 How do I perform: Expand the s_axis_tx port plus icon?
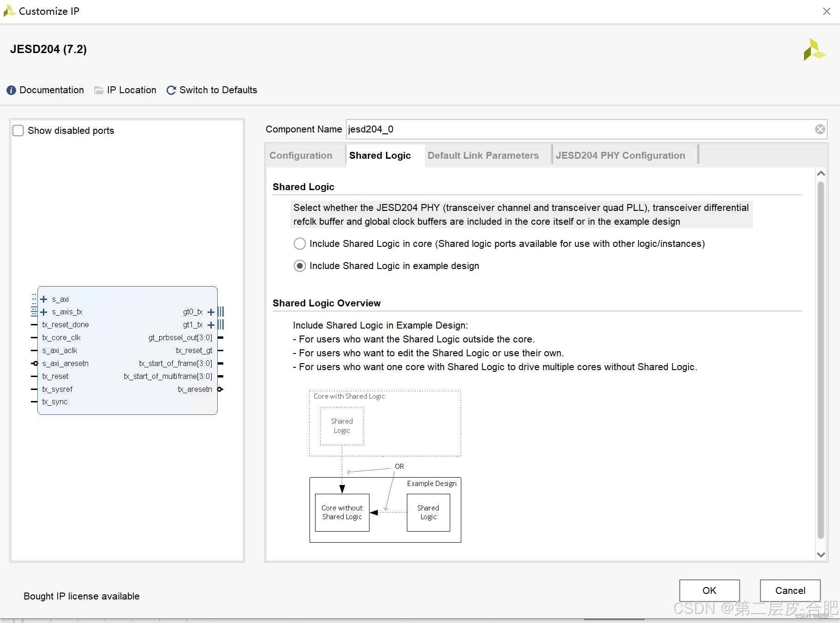(44, 312)
